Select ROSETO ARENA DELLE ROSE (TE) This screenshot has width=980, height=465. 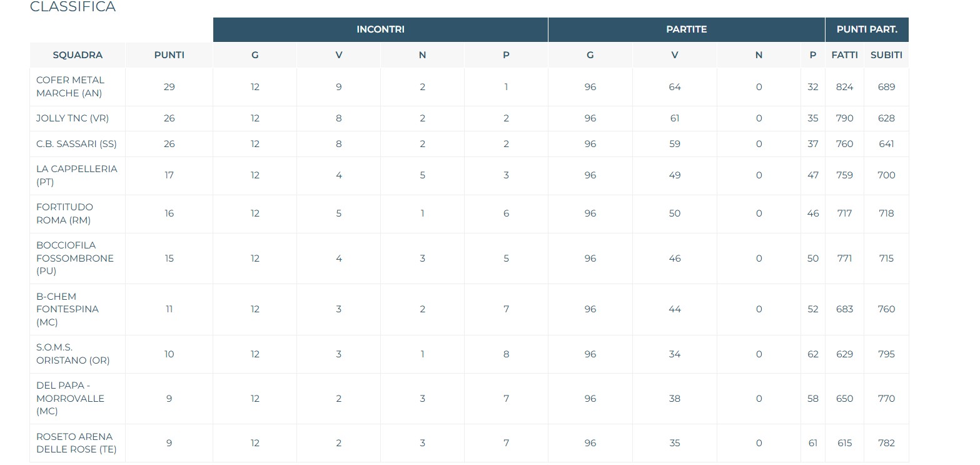click(76, 443)
